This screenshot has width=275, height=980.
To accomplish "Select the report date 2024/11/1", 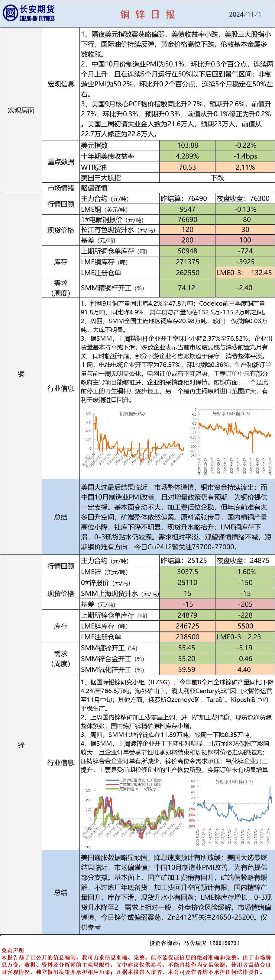I will (x=245, y=14).
